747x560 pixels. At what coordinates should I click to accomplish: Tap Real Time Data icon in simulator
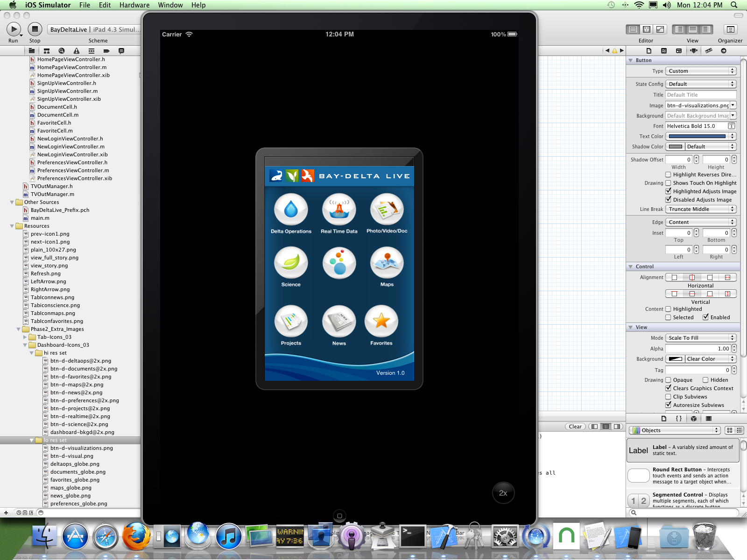[x=339, y=210]
